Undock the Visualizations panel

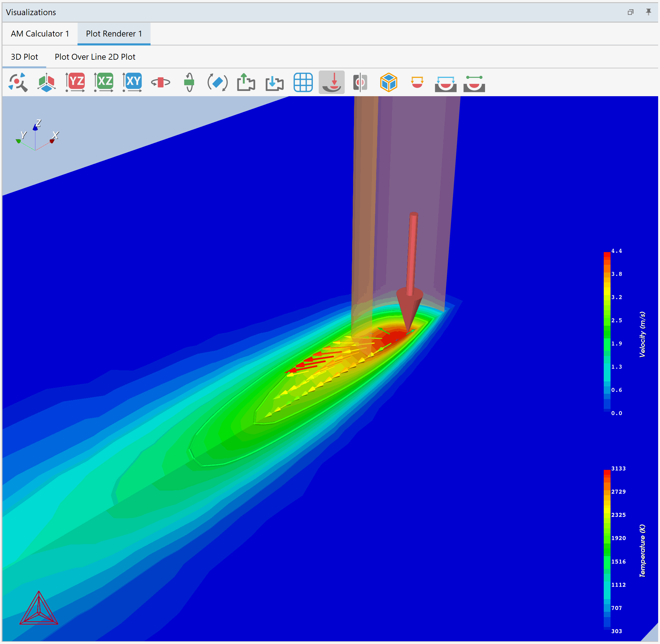click(x=630, y=12)
